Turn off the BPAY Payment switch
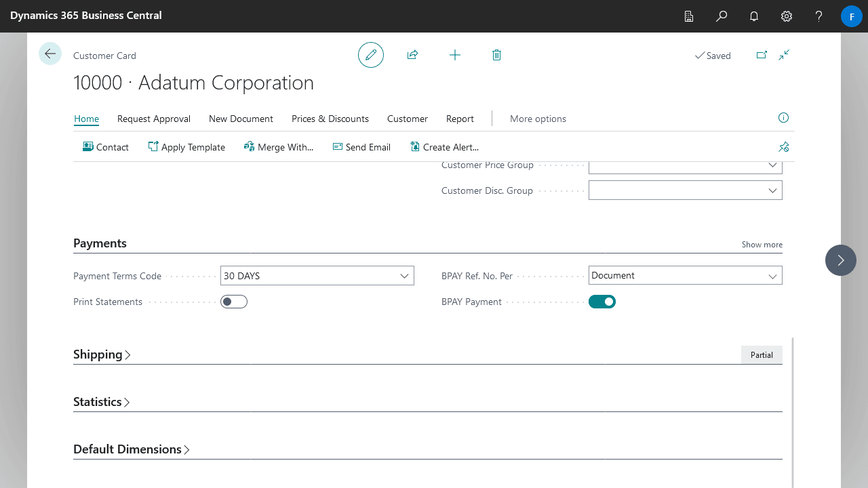Screen dimensions: 868x488 pyautogui.click(x=602, y=302)
